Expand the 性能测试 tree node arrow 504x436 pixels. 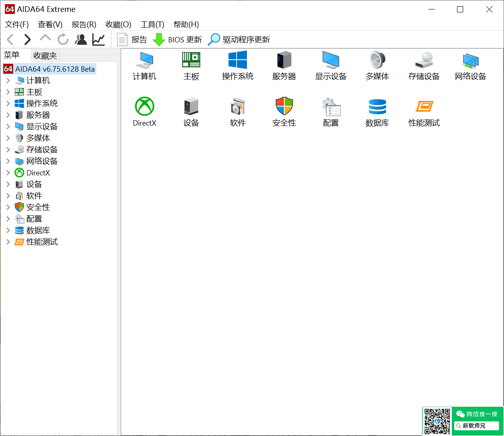pos(8,242)
